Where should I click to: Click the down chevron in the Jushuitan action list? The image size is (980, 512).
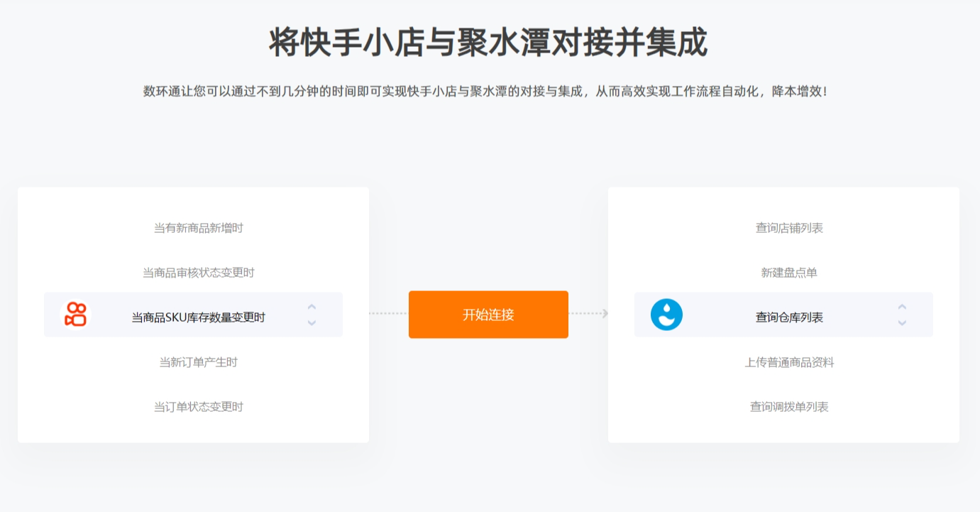902,323
